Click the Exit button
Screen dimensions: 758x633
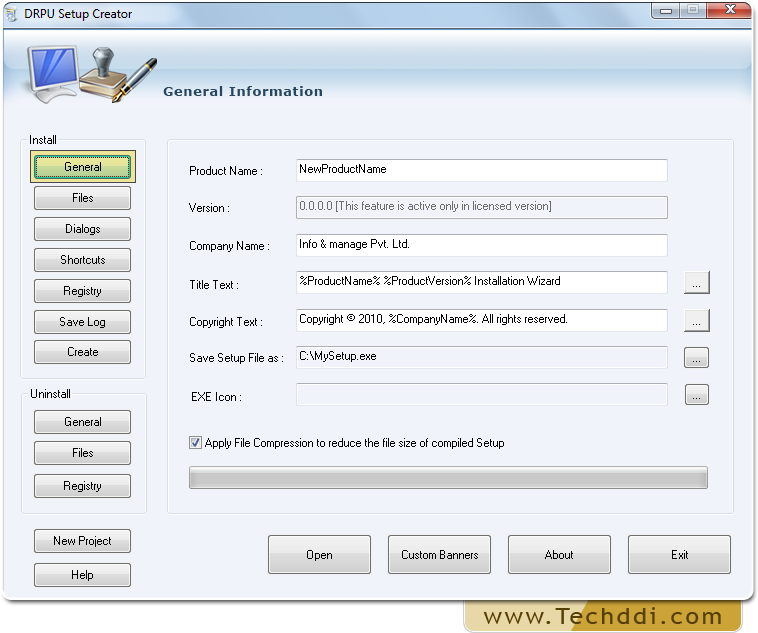(679, 555)
